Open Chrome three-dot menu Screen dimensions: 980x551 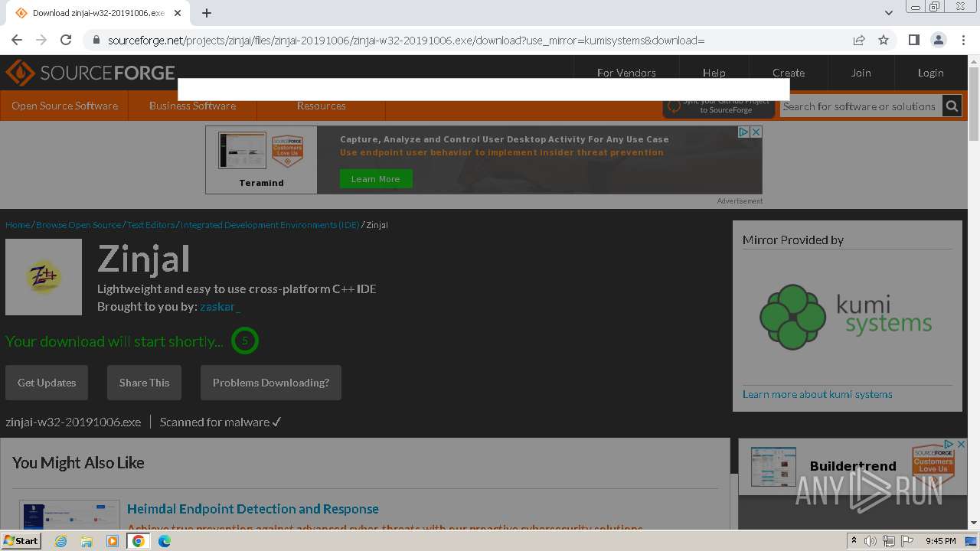pos(963,40)
